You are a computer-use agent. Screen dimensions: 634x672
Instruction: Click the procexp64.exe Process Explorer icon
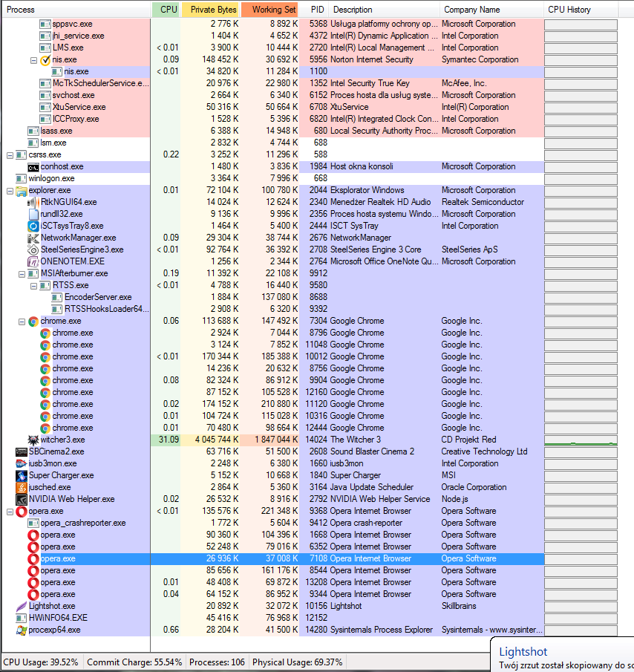[x=22, y=630]
